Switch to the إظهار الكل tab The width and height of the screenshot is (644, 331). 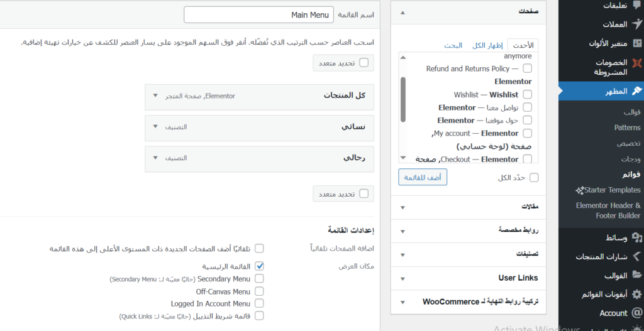[487, 46]
